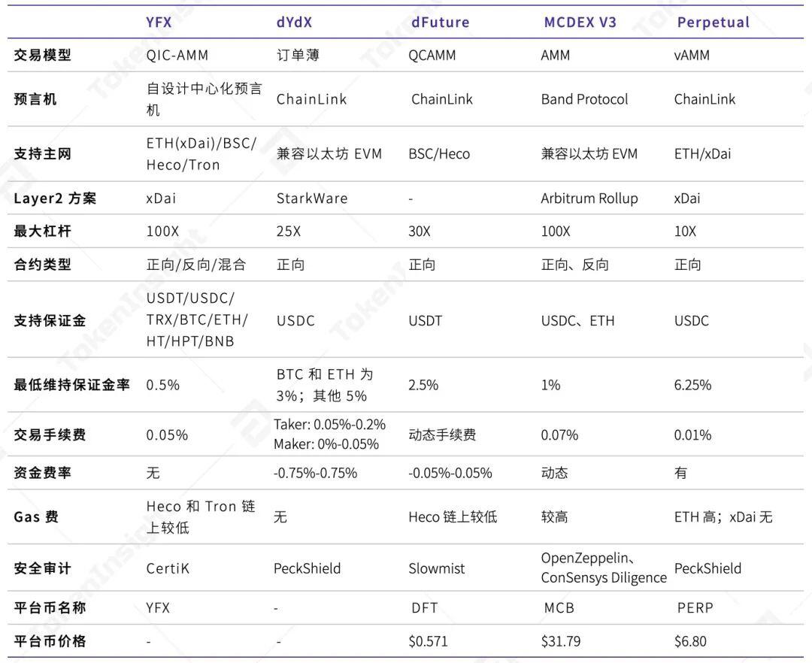This screenshot has width=812, height=663.
Task: Click the Heco 和 Tron 链上较低 cell
Action: coord(201,516)
